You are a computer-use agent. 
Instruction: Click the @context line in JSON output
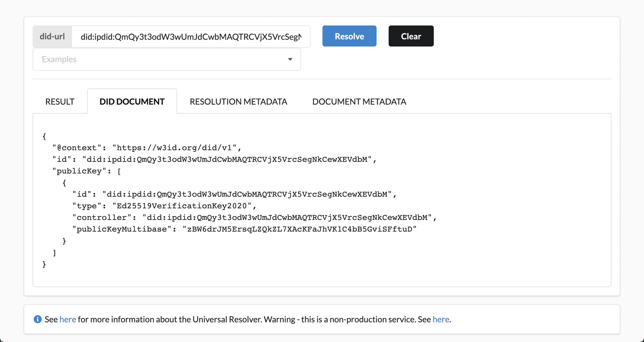pos(147,148)
